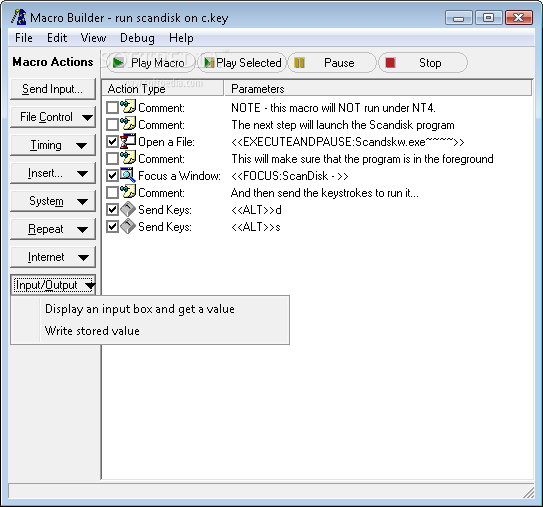543x507 pixels.
Task: Select the <<ALT>>s parameter text
Action: pyautogui.click(x=256, y=227)
